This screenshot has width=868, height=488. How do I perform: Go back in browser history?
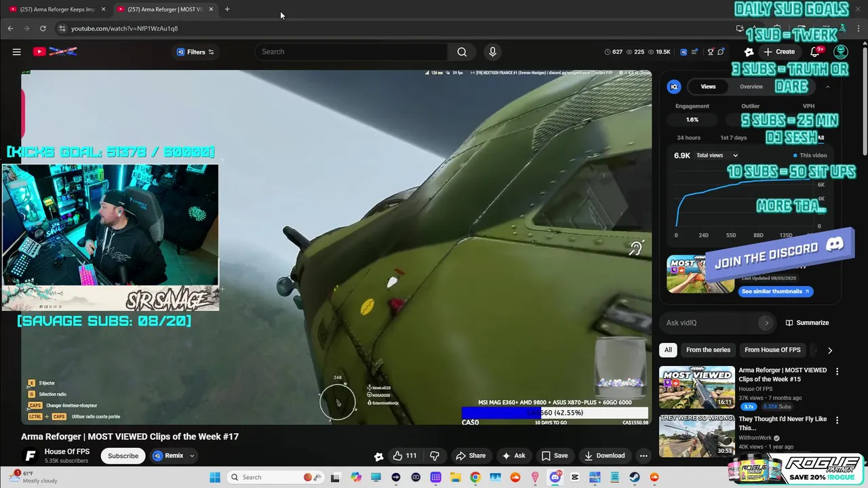[10, 28]
